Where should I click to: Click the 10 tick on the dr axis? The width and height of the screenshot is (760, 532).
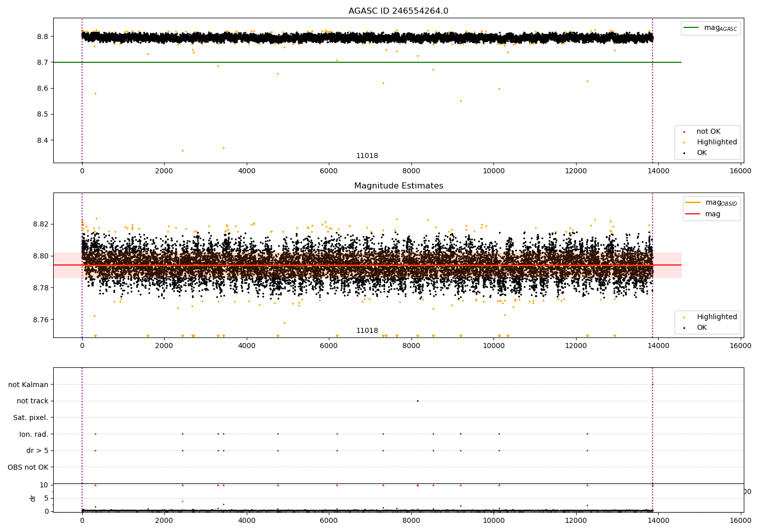pos(44,485)
